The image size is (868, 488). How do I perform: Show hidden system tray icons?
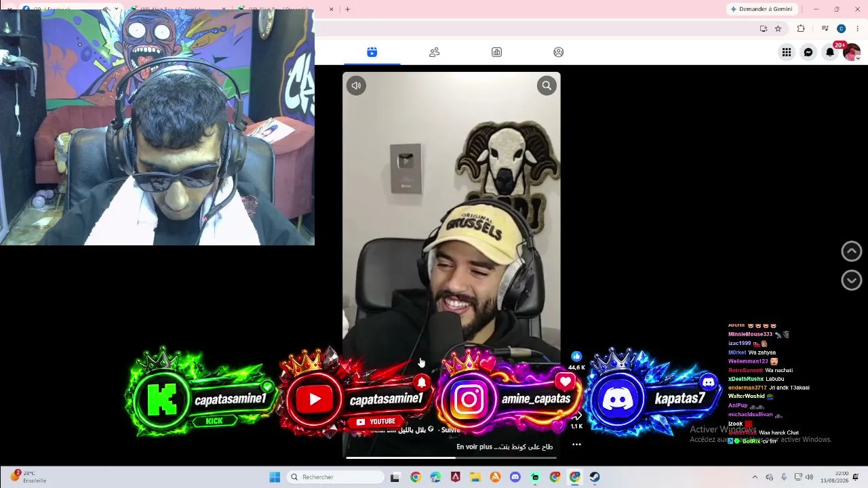point(755,477)
